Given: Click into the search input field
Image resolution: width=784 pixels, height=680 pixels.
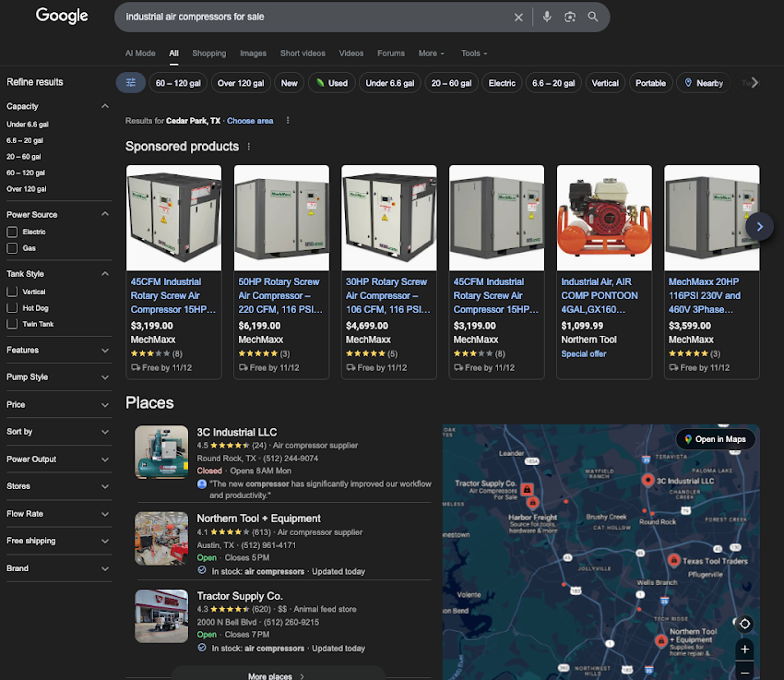Looking at the screenshot, I should click(315, 17).
